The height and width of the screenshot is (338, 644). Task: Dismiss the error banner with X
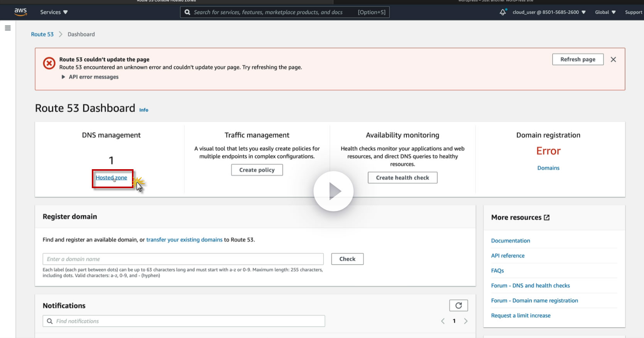coord(613,59)
